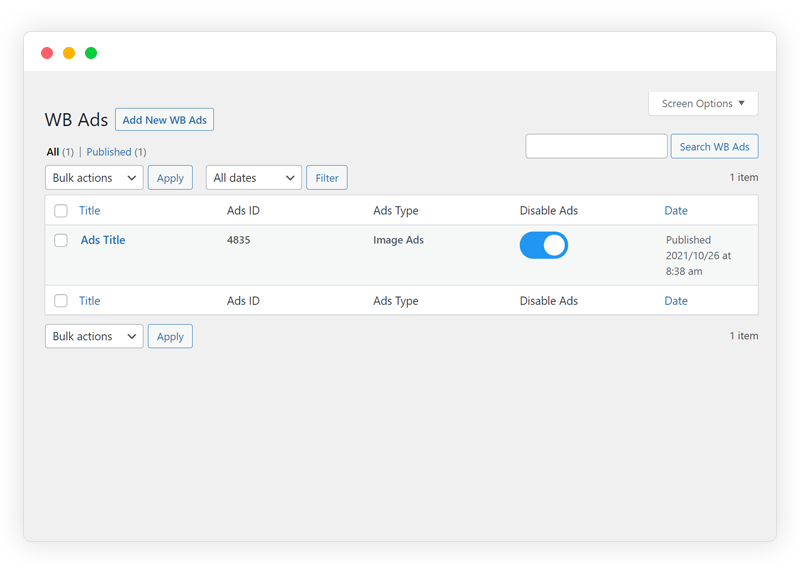This screenshot has height=574, width=800.
Task: Close the window with the red button
Action: pyautogui.click(x=47, y=53)
